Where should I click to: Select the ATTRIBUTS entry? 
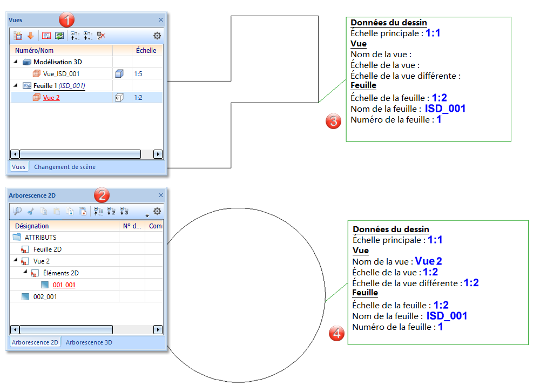40,238
